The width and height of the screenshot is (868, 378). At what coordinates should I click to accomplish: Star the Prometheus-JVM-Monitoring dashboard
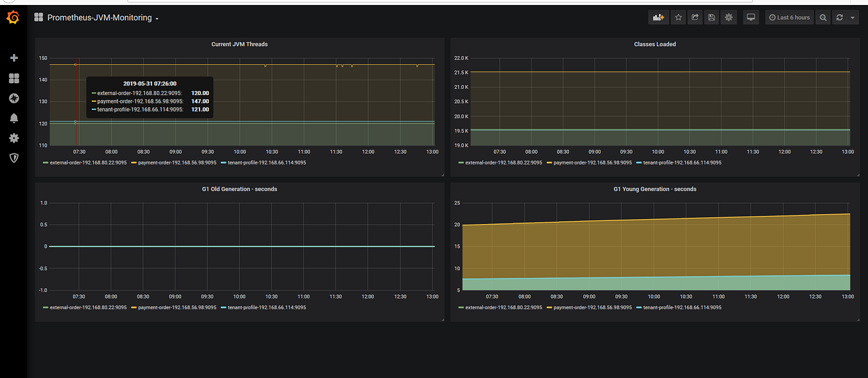(678, 17)
